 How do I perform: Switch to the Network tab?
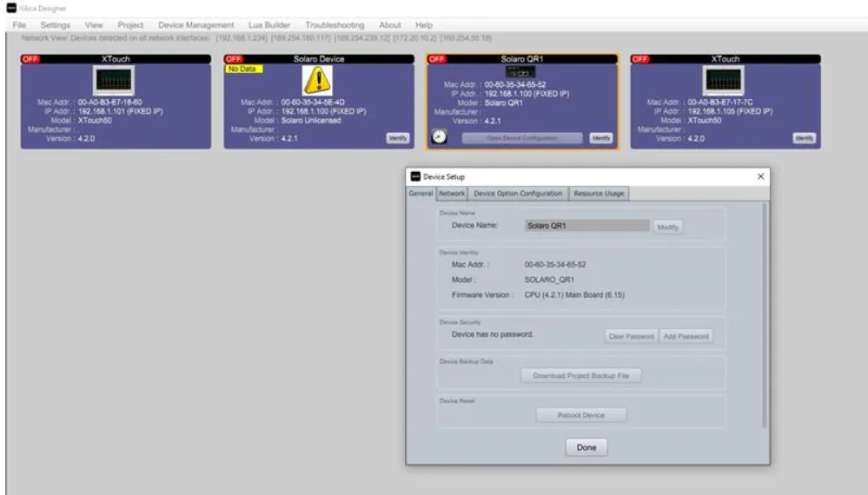[x=452, y=193]
